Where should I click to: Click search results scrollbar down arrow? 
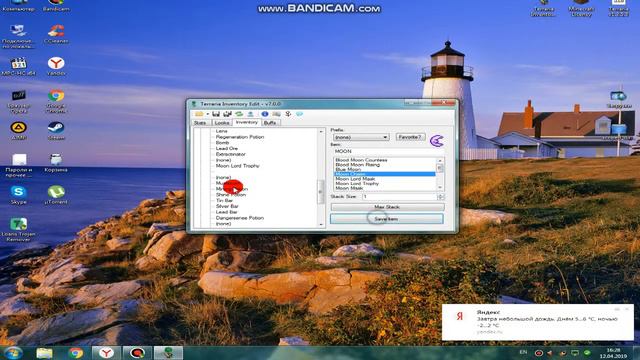pos(440,187)
